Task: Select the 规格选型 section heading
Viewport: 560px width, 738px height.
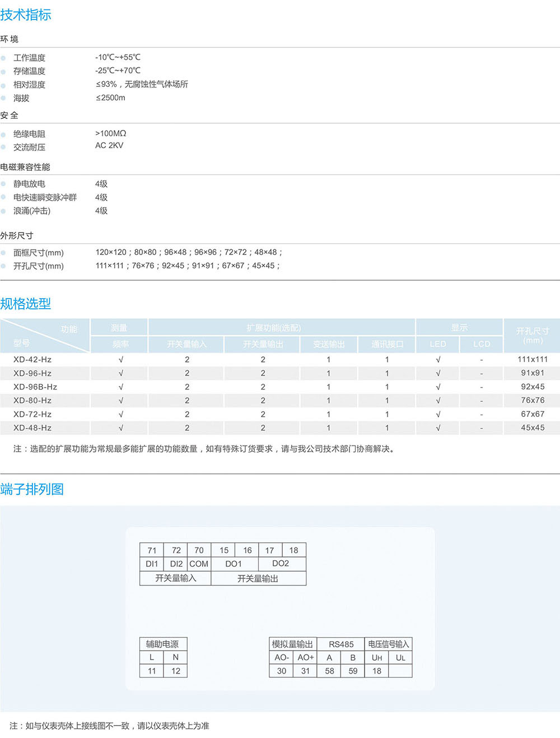Action: coord(26,304)
